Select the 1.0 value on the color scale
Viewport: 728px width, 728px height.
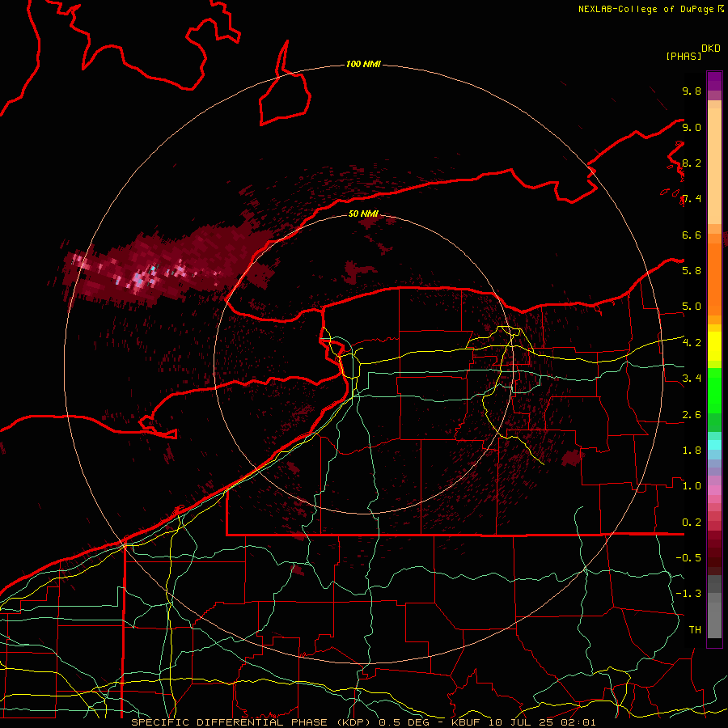tap(692, 485)
